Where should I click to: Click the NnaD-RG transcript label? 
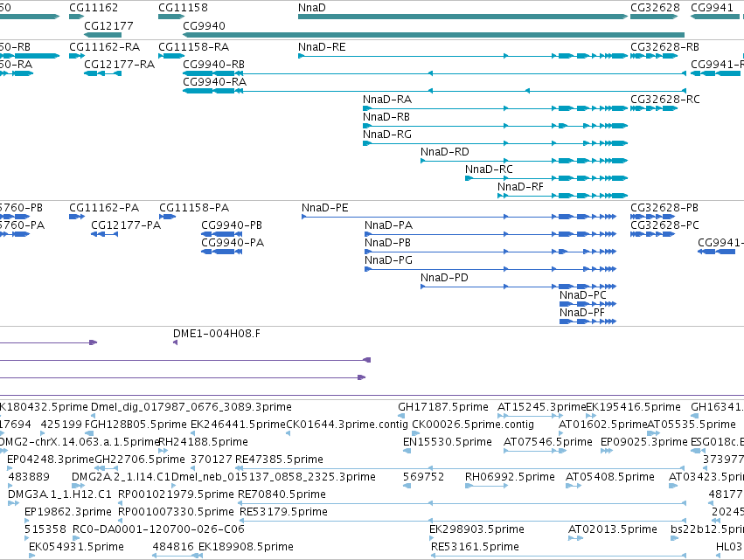coord(387,135)
